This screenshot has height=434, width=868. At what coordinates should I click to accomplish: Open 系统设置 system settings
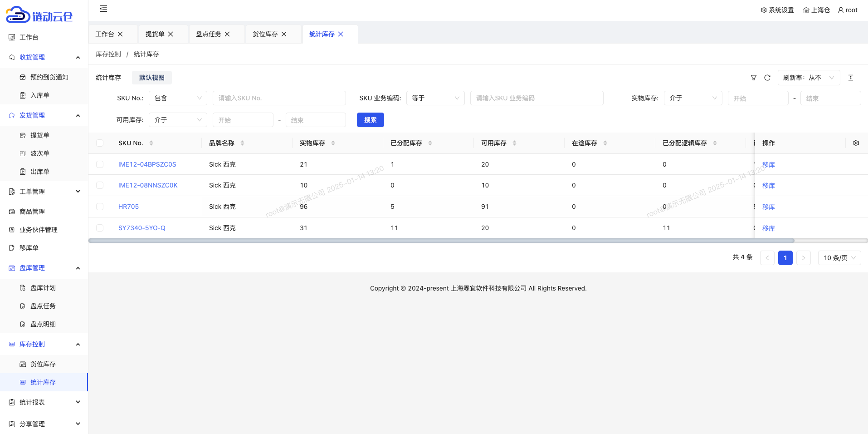tap(777, 10)
